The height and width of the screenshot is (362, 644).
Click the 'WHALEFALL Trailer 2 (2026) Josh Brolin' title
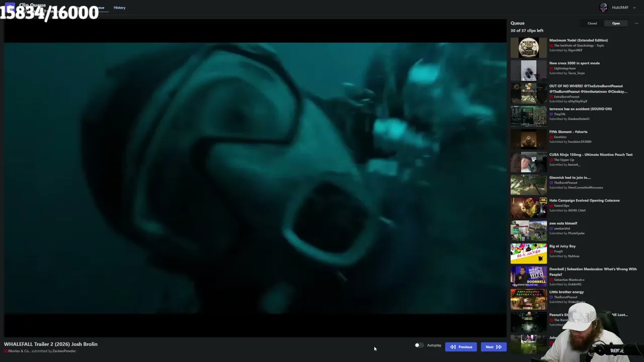click(x=51, y=344)
